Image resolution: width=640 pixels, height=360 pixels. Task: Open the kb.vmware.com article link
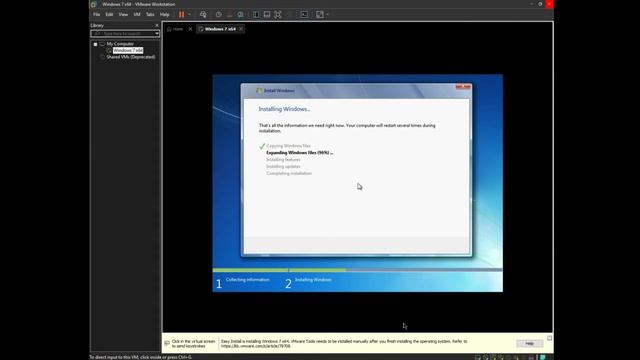coord(256,346)
